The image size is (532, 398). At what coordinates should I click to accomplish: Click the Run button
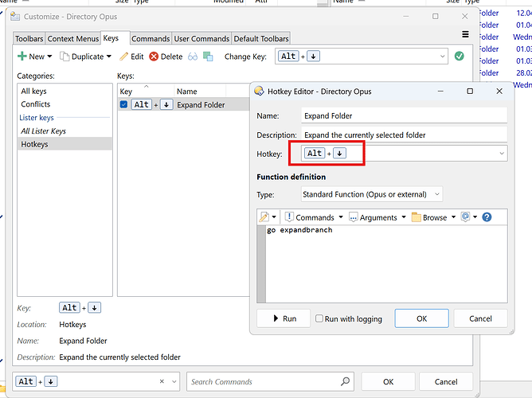tap(284, 318)
